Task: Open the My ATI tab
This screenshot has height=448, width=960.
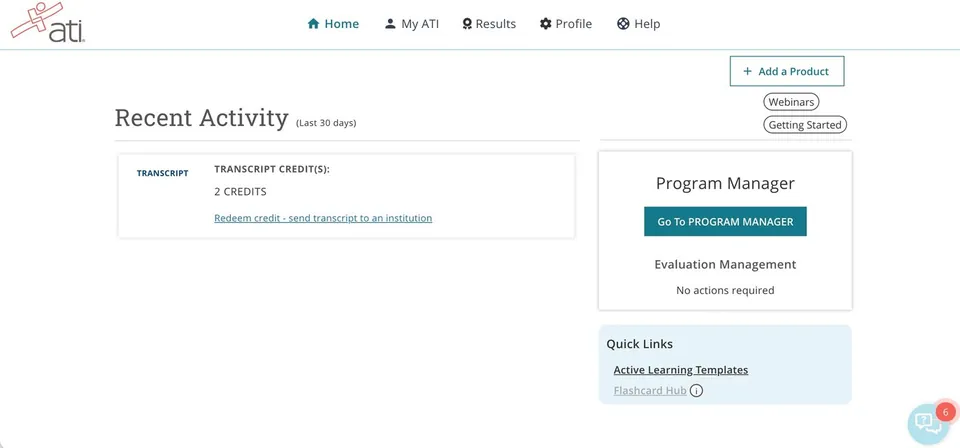Action: click(x=411, y=24)
